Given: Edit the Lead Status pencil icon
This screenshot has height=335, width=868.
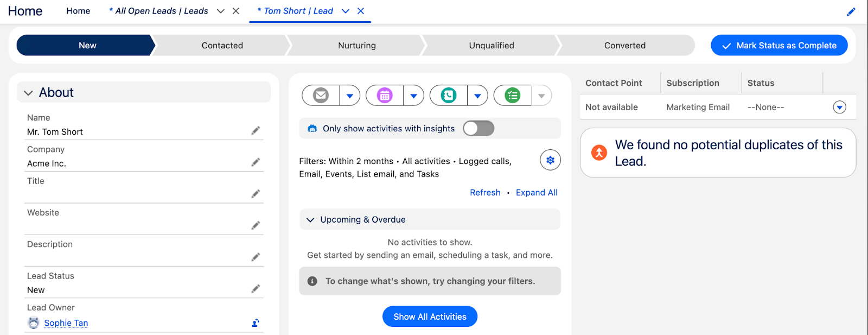Looking at the screenshot, I should click(256, 288).
